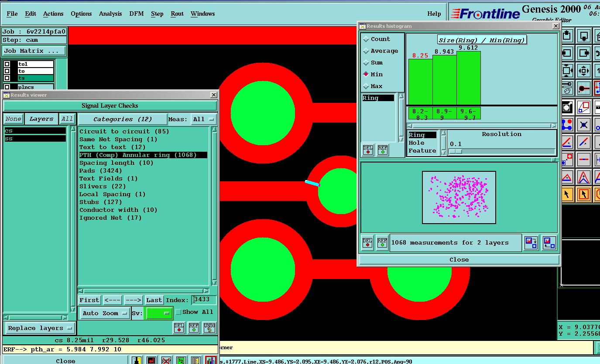This screenshot has width=600, height=364.
Task: Click the DEL icon beside the measurements count
Action: coord(367,243)
